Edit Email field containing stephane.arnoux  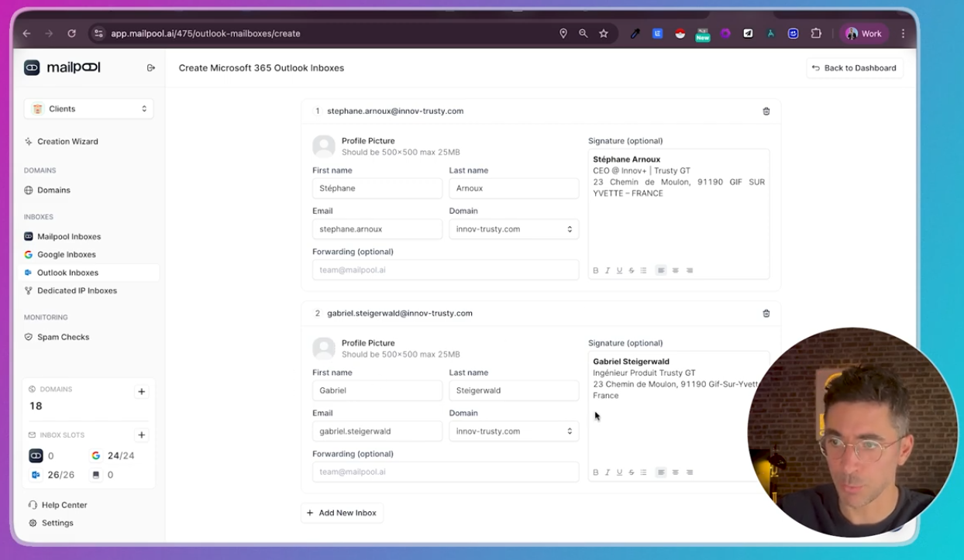click(377, 229)
